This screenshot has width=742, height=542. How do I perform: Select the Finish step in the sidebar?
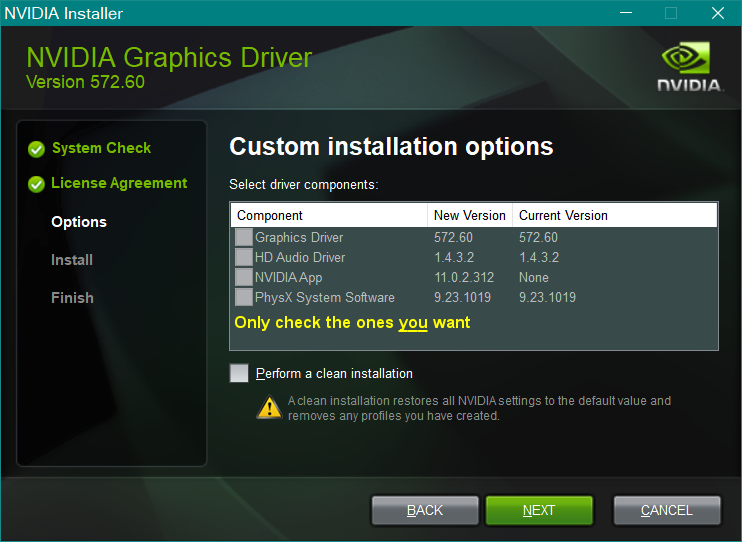(72, 298)
